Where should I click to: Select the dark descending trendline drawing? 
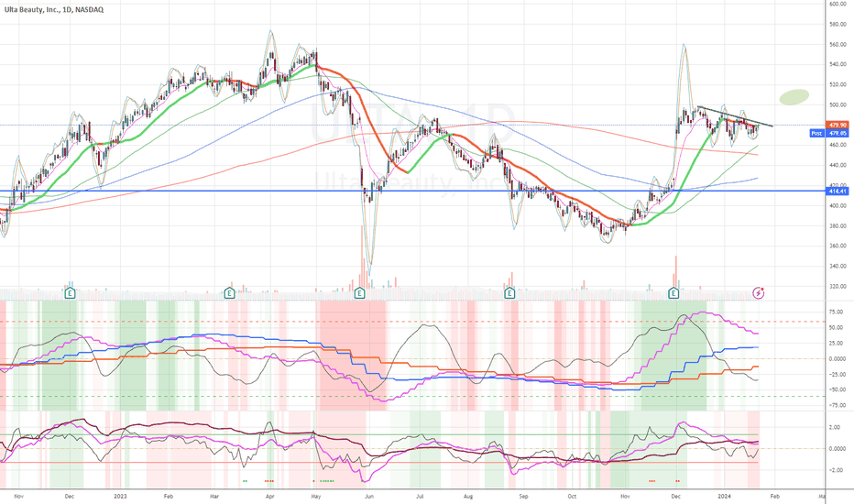point(735,116)
